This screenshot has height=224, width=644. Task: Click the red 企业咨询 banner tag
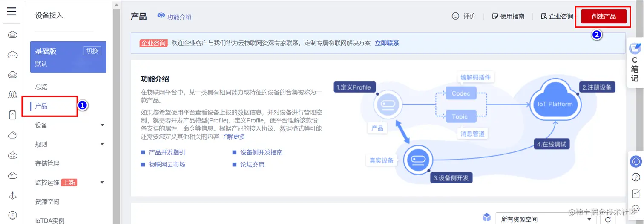pyautogui.click(x=153, y=43)
